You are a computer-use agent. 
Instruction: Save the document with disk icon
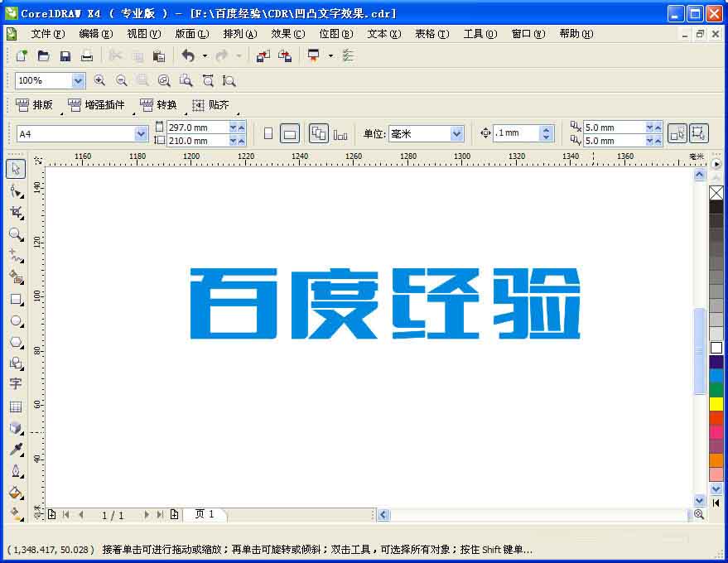[65, 56]
